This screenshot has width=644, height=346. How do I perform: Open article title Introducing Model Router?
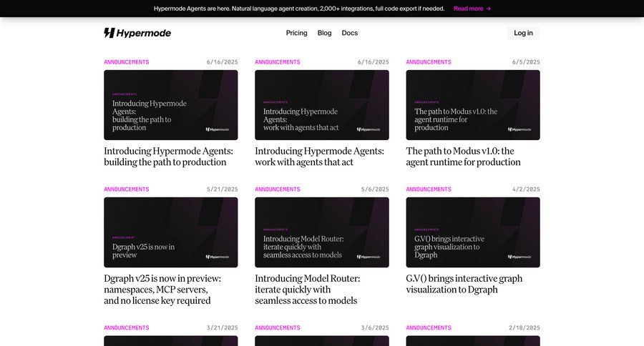point(307,290)
